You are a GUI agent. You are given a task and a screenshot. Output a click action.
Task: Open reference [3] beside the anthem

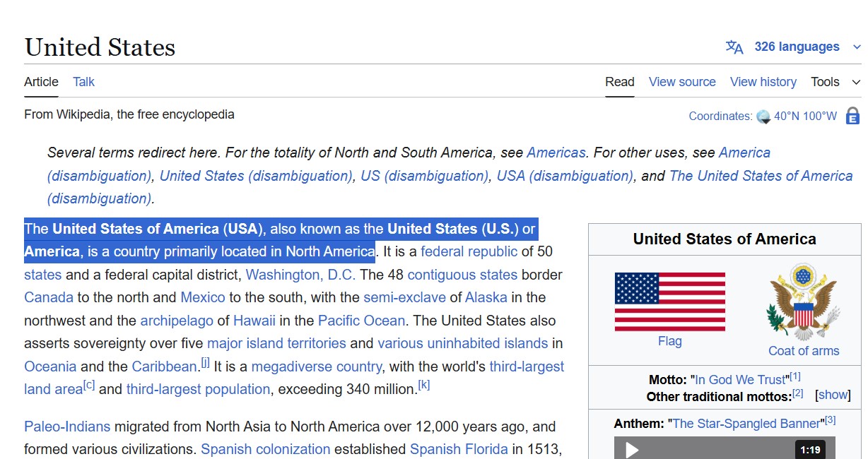pos(831,420)
